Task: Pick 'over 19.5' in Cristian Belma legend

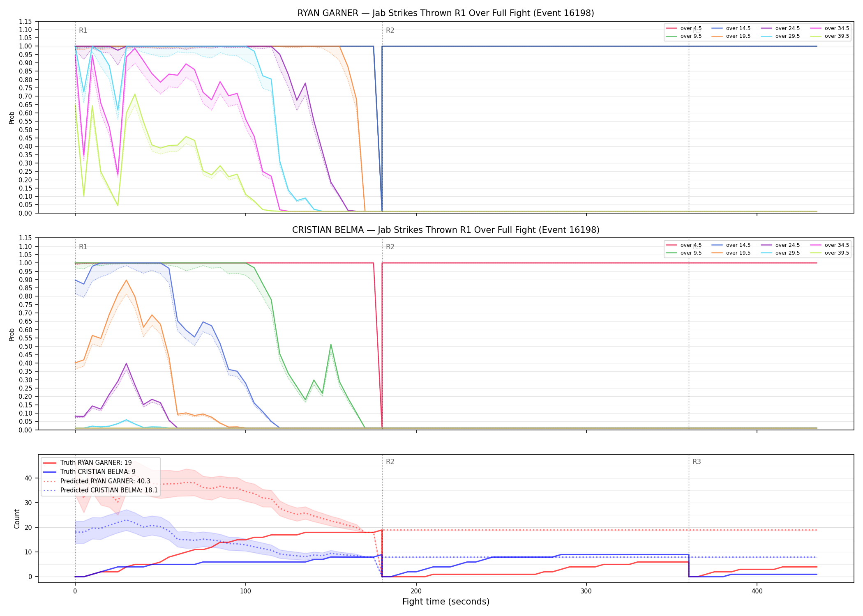Action: [731, 253]
